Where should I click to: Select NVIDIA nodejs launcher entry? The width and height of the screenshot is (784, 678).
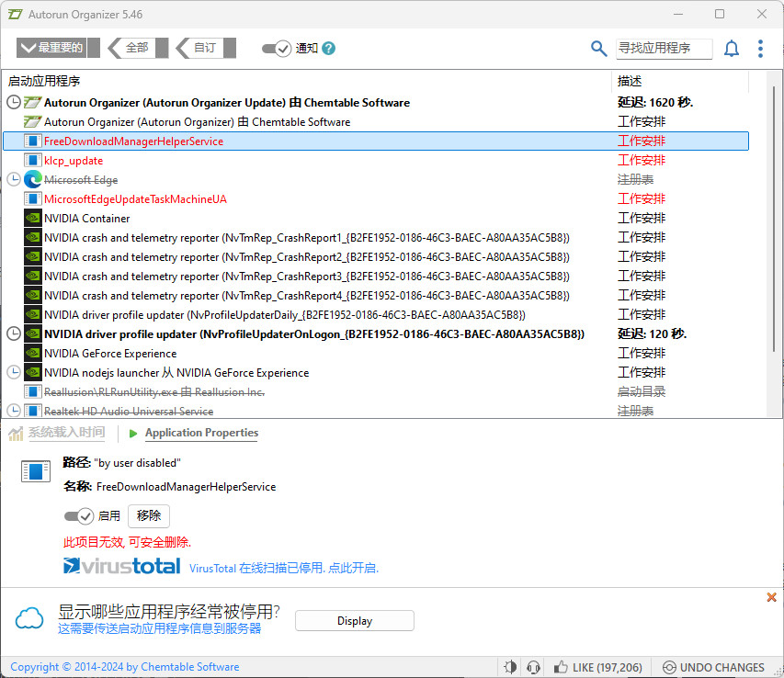(x=376, y=372)
